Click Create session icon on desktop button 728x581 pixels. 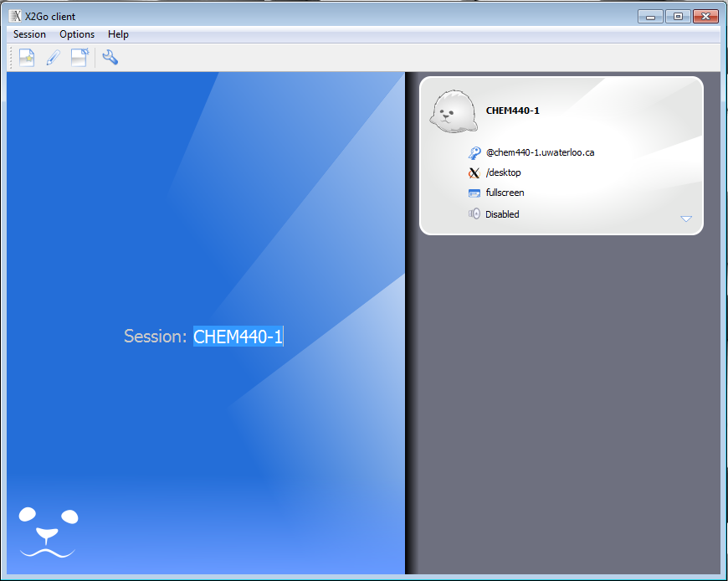click(x=79, y=58)
